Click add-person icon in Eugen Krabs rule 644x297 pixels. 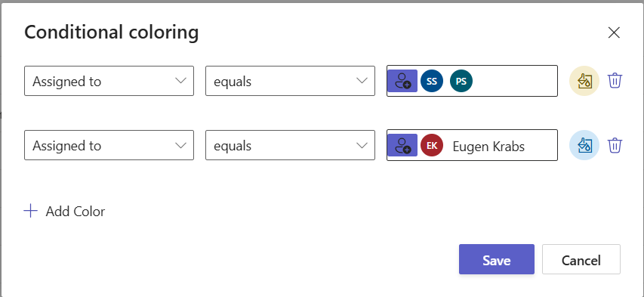[402, 145]
